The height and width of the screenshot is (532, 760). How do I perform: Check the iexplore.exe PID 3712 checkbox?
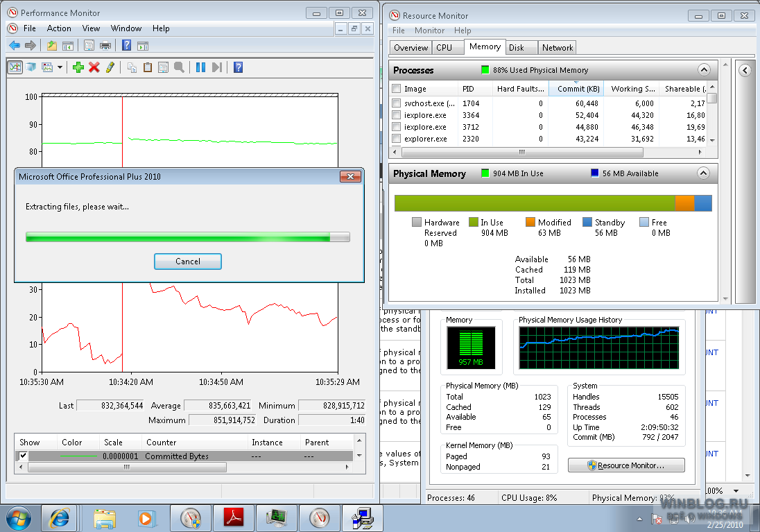coord(397,127)
